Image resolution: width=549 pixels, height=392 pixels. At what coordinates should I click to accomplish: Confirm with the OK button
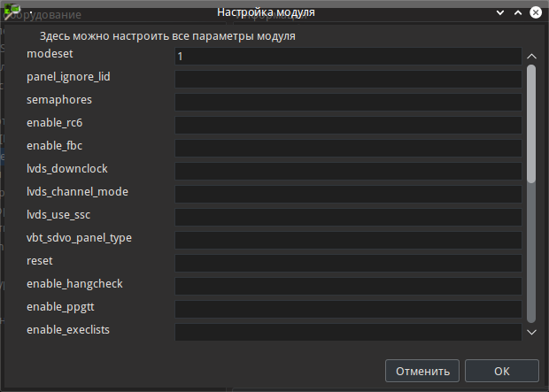coord(501,371)
